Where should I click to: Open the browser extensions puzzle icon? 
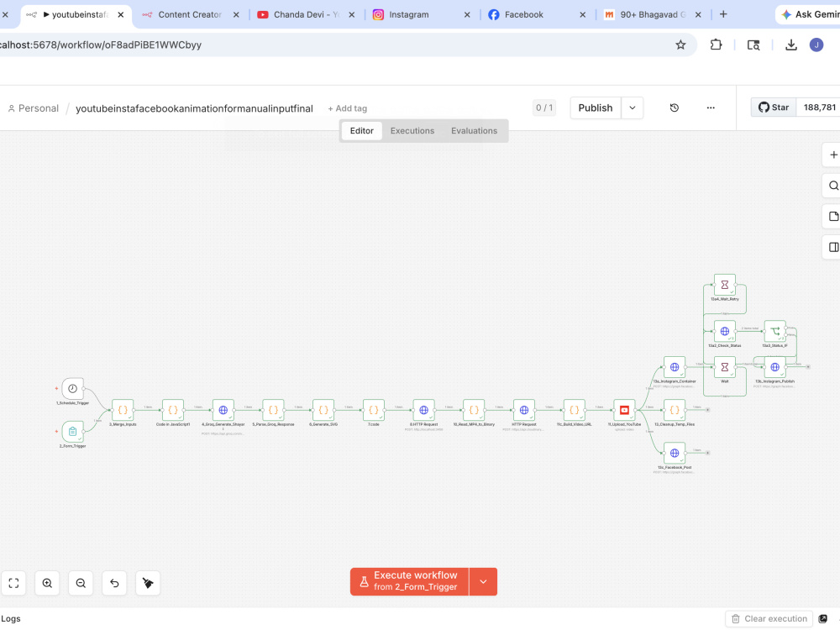point(717,45)
